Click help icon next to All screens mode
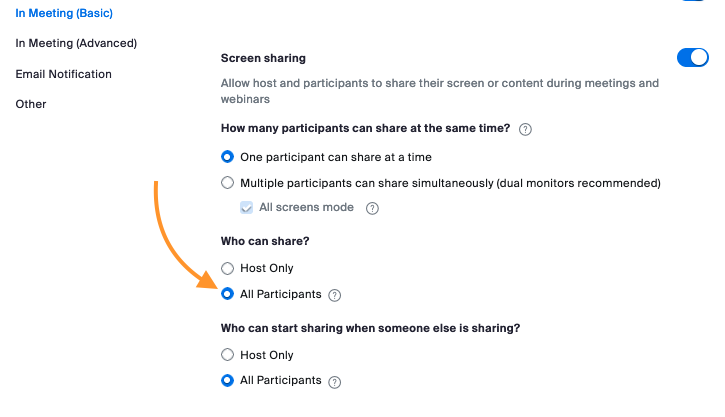The height and width of the screenshot is (417, 725). point(372,209)
